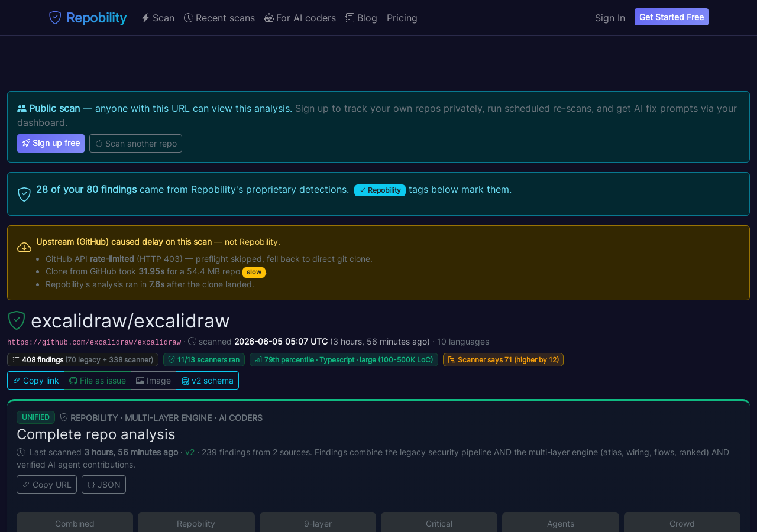Click the chain icon on Copy link
Image resolution: width=757 pixels, height=532 pixels.
(x=17, y=381)
